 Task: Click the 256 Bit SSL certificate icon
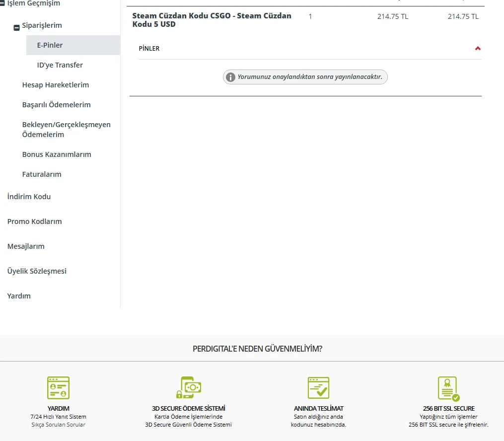click(x=449, y=389)
